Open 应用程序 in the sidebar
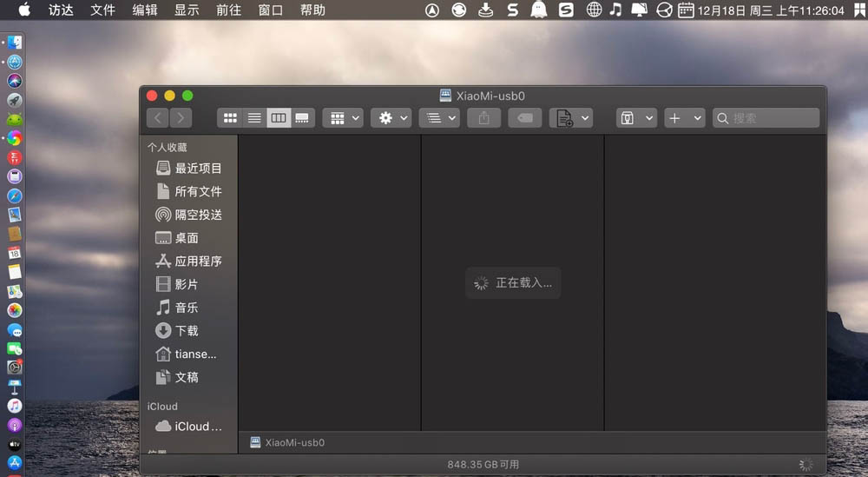The width and height of the screenshot is (868, 477). click(188, 261)
